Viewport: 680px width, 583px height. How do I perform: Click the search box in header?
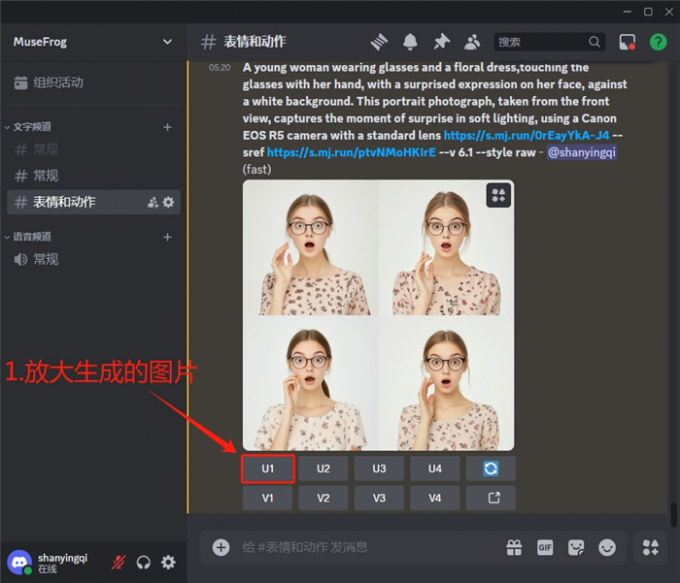(x=549, y=42)
